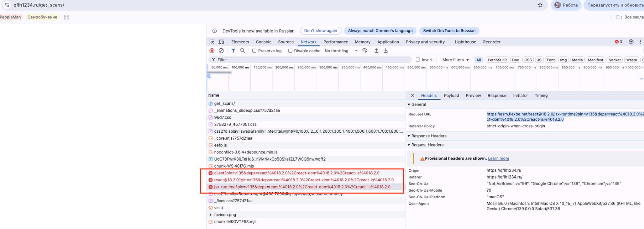This screenshot has width=644, height=229.
Task: Click the inspect element picker icon
Action: point(212,42)
